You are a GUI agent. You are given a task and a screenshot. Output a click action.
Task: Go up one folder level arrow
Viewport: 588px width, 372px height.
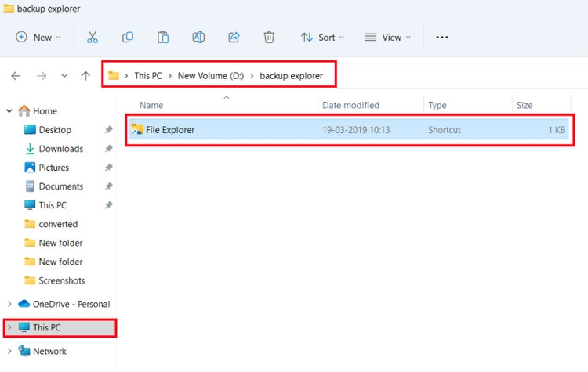tap(85, 76)
